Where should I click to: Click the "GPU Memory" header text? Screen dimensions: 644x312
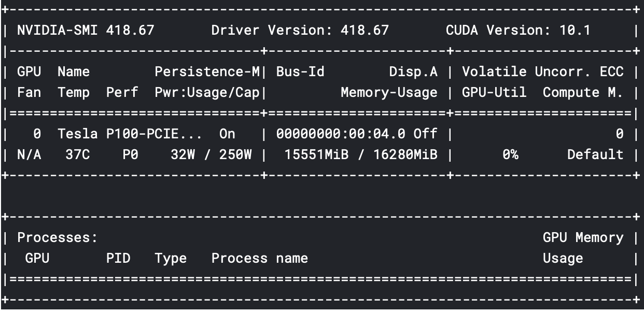coord(583,238)
